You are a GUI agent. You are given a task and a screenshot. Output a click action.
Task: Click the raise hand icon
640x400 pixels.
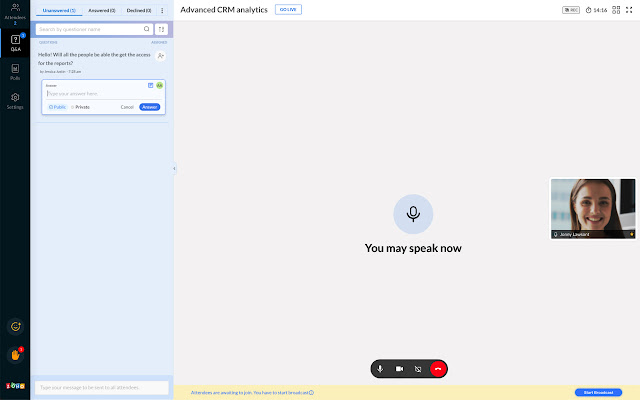tap(15, 354)
